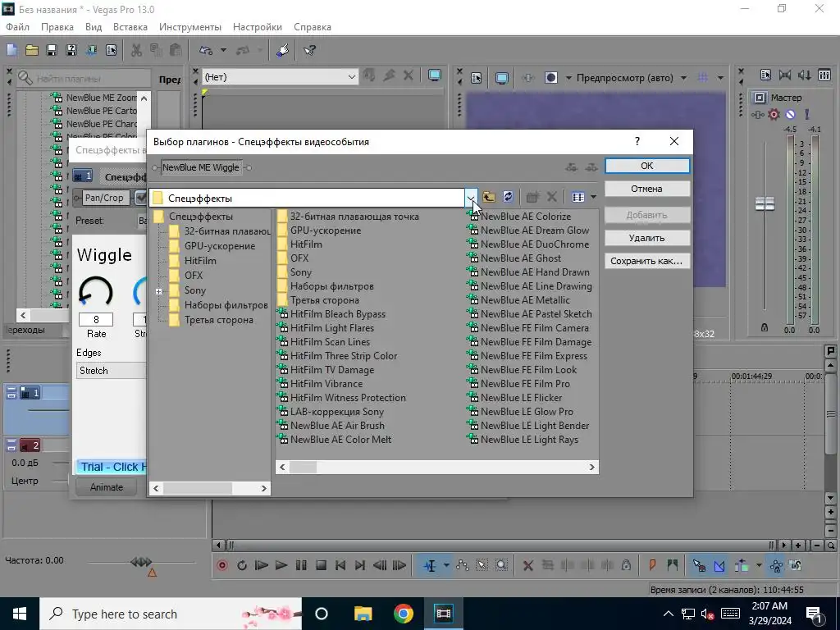Go to start with transport button
This screenshot has height=630, width=840.
(x=340, y=565)
